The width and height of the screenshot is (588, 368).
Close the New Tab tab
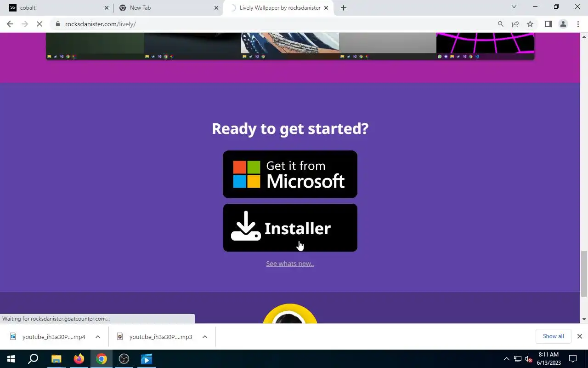pyautogui.click(x=216, y=8)
